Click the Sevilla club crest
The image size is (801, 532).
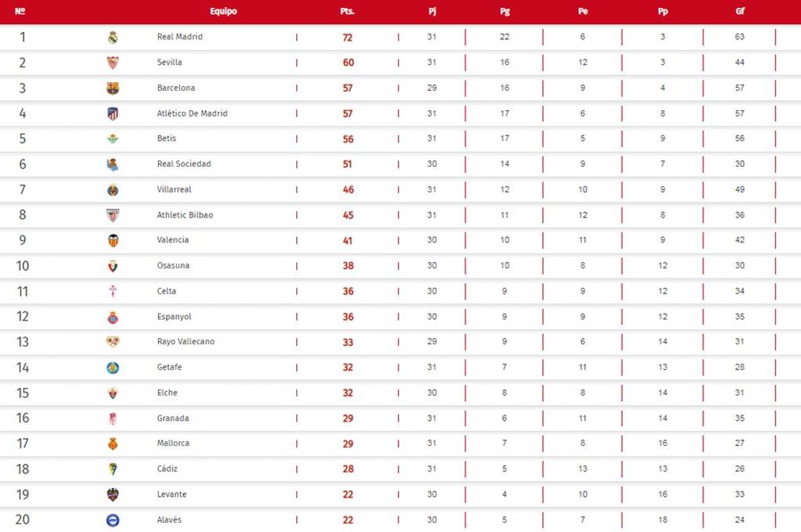click(113, 63)
